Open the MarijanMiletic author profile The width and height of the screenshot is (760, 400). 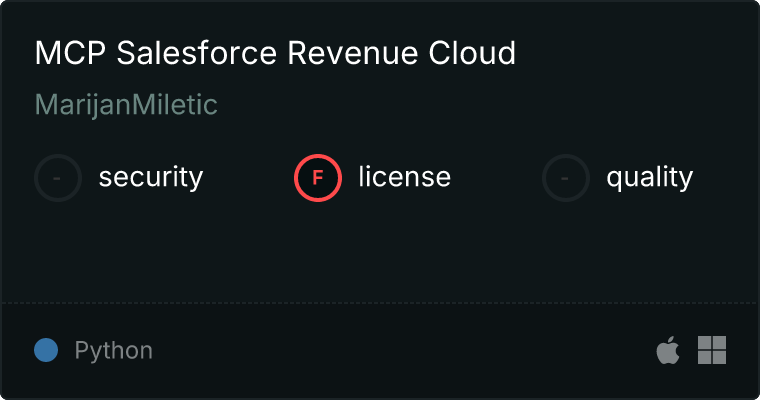click(x=126, y=105)
